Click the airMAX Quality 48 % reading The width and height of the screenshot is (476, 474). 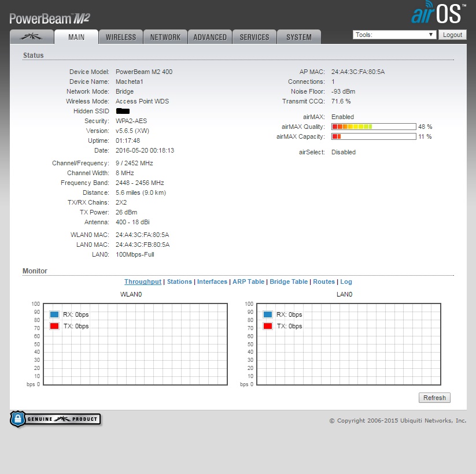click(x=425, y=127)
